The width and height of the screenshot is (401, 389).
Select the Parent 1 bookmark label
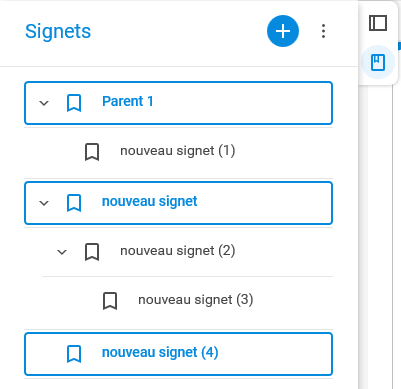coord(128,101)
